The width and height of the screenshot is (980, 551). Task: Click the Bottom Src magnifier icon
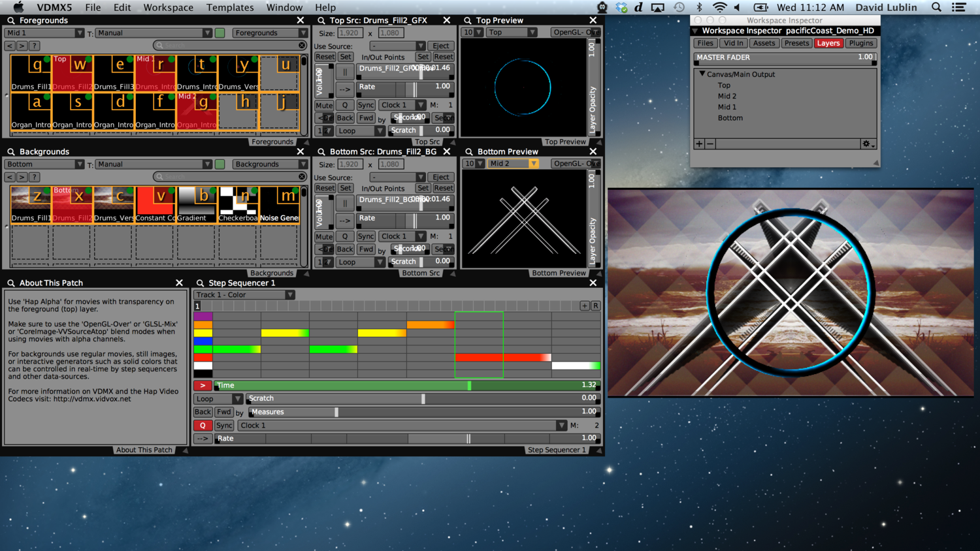click(x=321, y=152)
